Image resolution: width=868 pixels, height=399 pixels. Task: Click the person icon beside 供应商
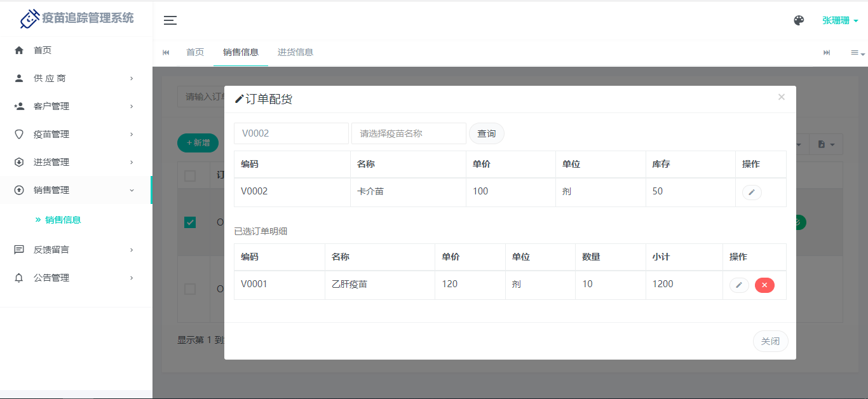coord(19,78)
